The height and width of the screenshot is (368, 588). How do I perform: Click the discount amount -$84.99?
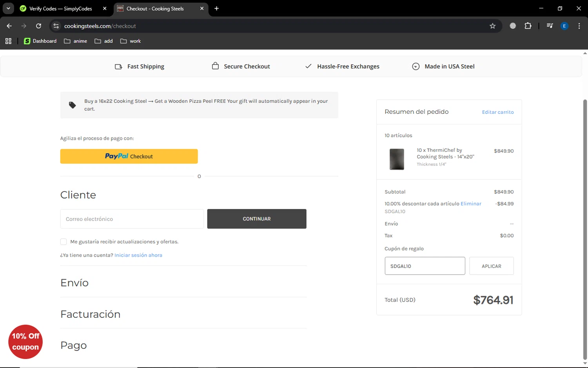505,204
